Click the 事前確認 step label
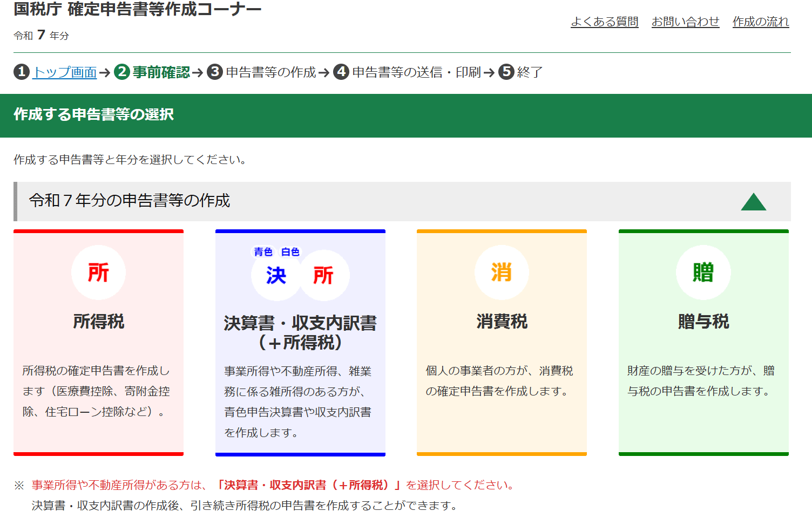 (x=161, y=72)
